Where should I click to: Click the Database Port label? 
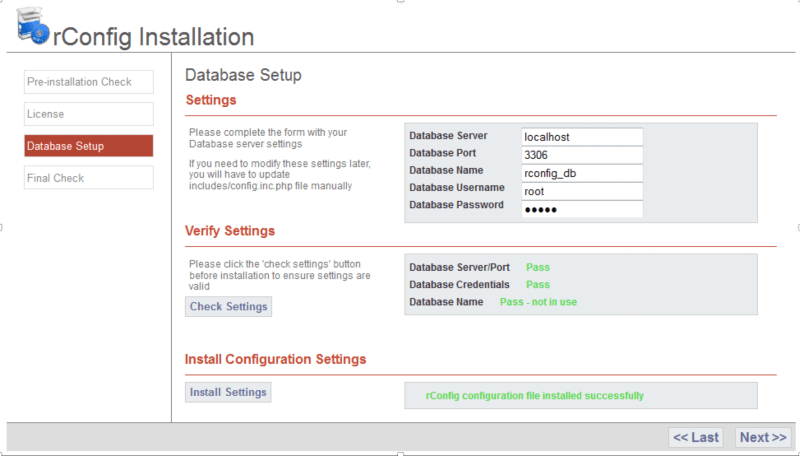[x=442, y=153]
